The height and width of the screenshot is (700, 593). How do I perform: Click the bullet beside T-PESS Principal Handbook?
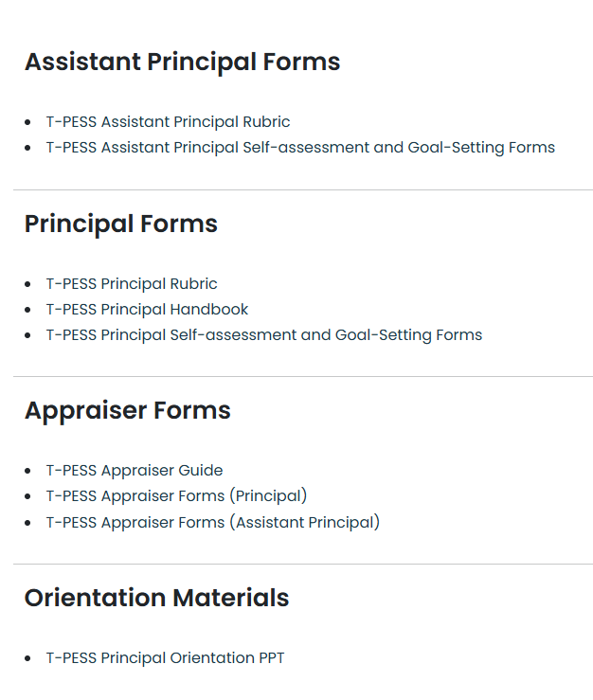tap(27, 310)
